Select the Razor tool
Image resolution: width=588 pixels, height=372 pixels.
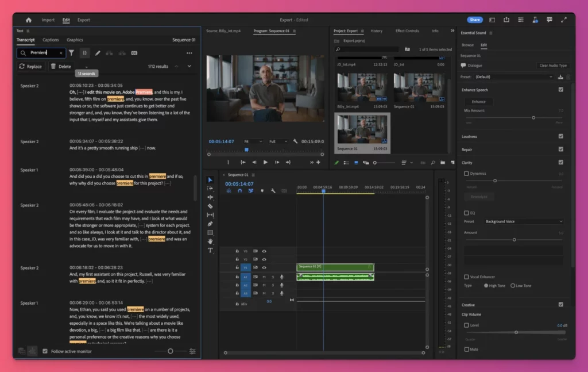click(210, 206)
